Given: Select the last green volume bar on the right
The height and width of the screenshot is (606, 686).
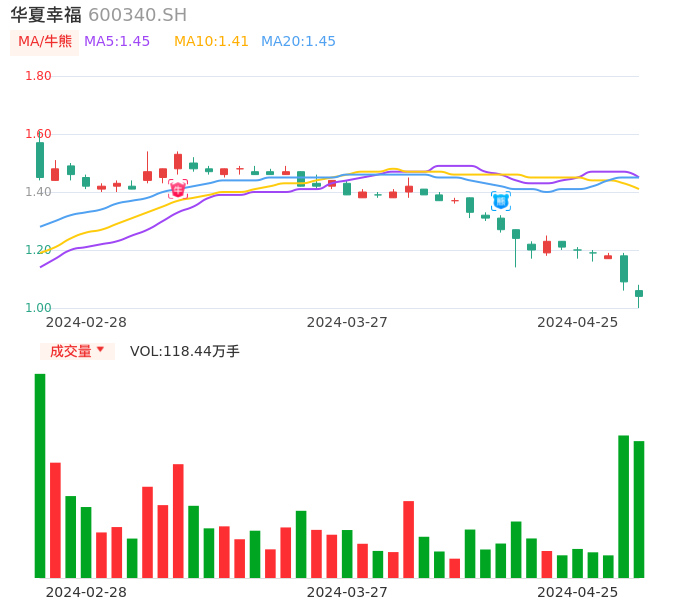Looking at the screenshot, I should coord(639,509).
